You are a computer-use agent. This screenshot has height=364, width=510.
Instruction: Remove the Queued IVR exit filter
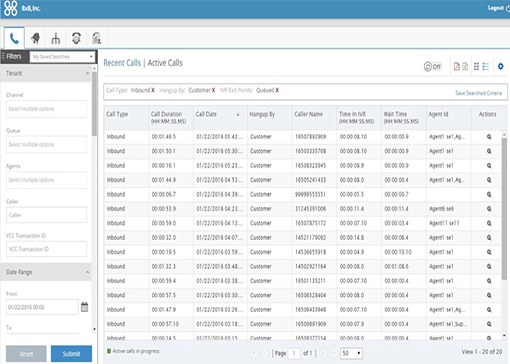[277, 90]
